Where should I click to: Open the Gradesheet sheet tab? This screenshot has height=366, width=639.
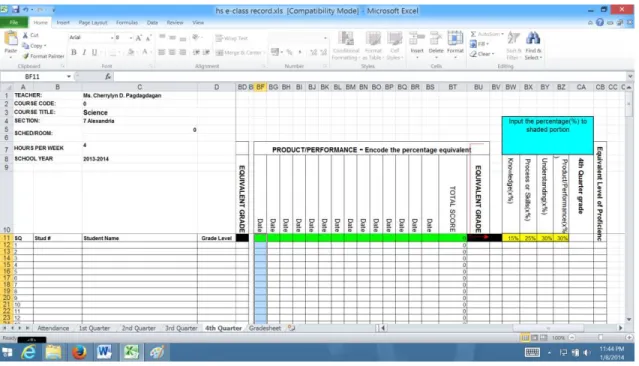[x=265, y=328]
